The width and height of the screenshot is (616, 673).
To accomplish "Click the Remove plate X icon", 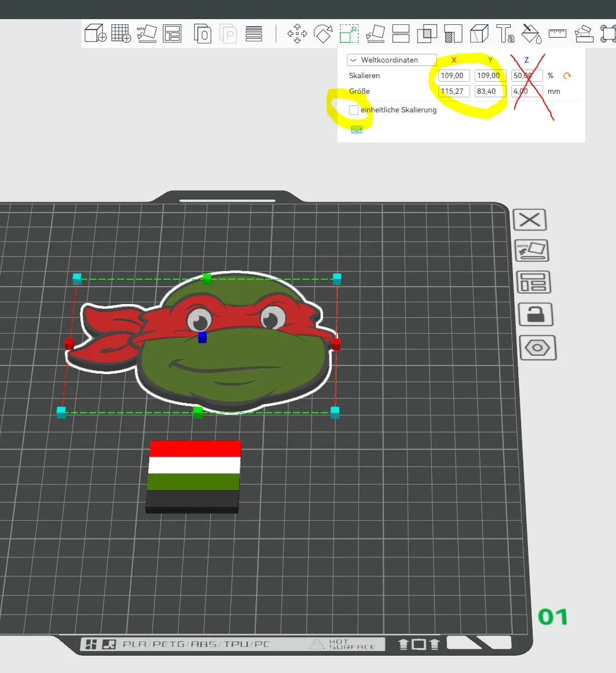I will pos(530,220).
